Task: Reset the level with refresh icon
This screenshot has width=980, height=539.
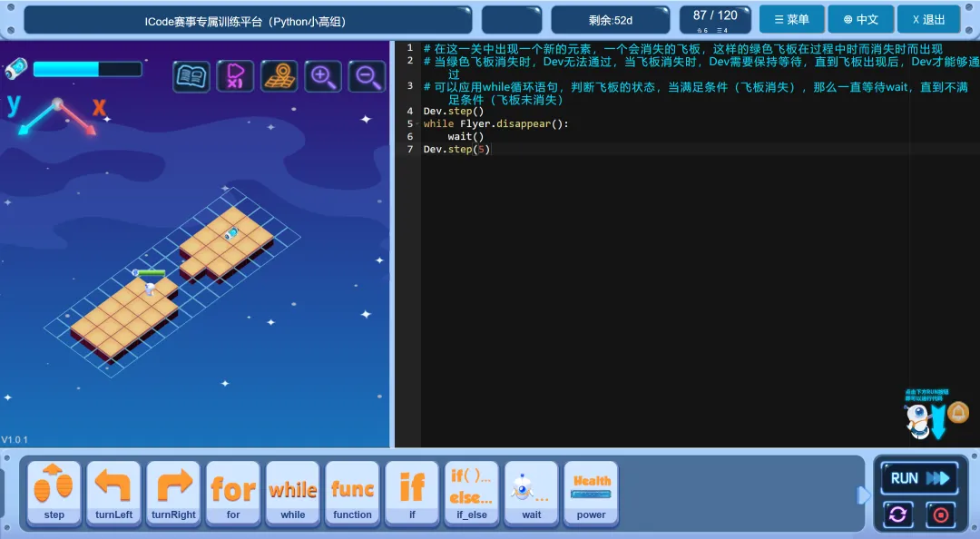Action: 897,514
